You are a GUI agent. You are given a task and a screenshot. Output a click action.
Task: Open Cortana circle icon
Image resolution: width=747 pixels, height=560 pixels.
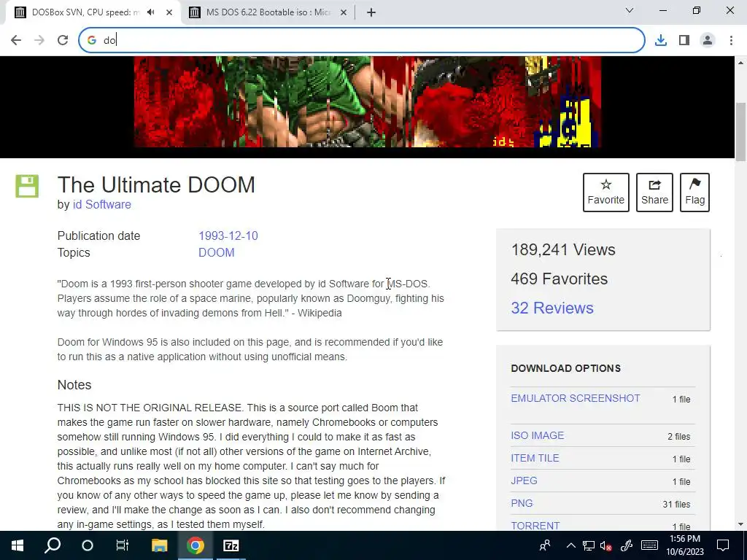click(x=88, y=545)
